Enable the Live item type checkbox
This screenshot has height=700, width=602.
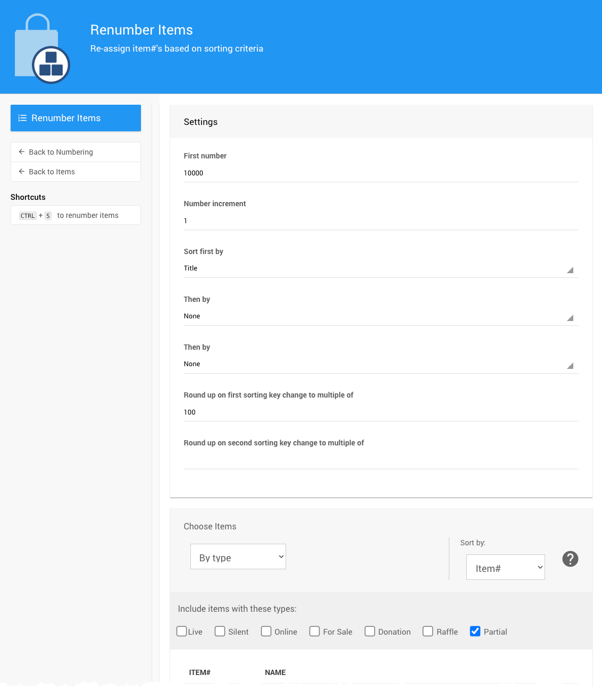pyautogui.click(x=182, y=631)
